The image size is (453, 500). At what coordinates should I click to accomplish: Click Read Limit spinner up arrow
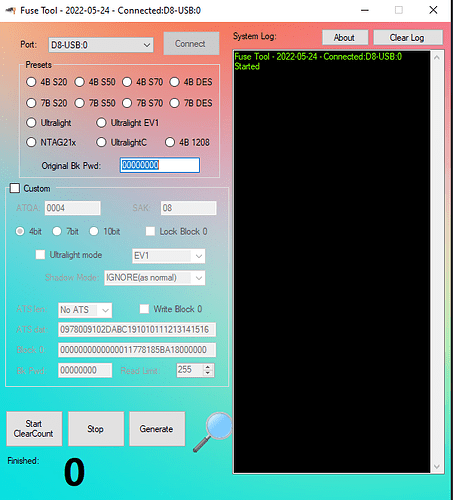pyautogui.click(x=208, y=367)
